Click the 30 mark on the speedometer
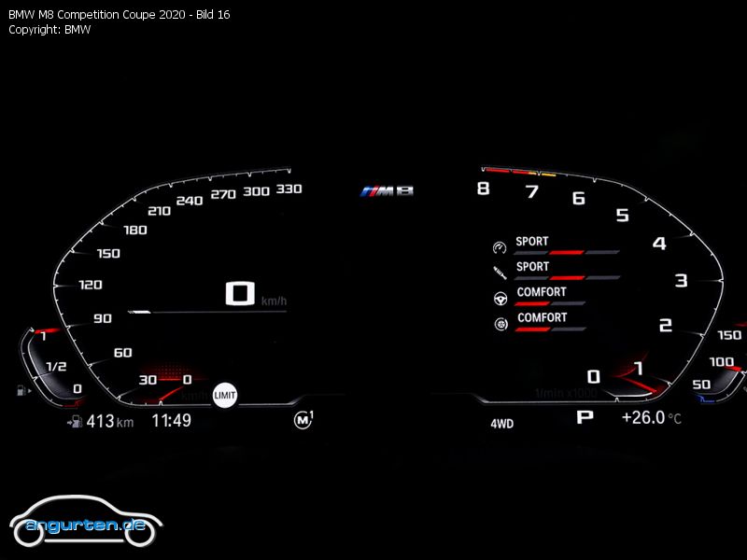Image resolution: width=747 pixels, height=560 pixels. (148, 380)
